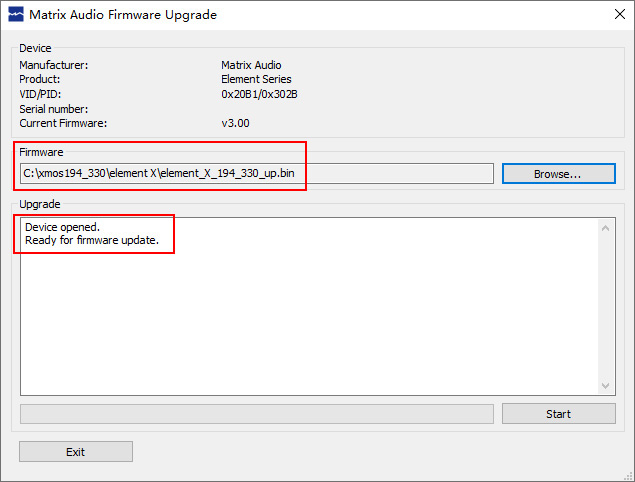Select current firmware version v3.00
635x482 pixels.
[235, 123]
